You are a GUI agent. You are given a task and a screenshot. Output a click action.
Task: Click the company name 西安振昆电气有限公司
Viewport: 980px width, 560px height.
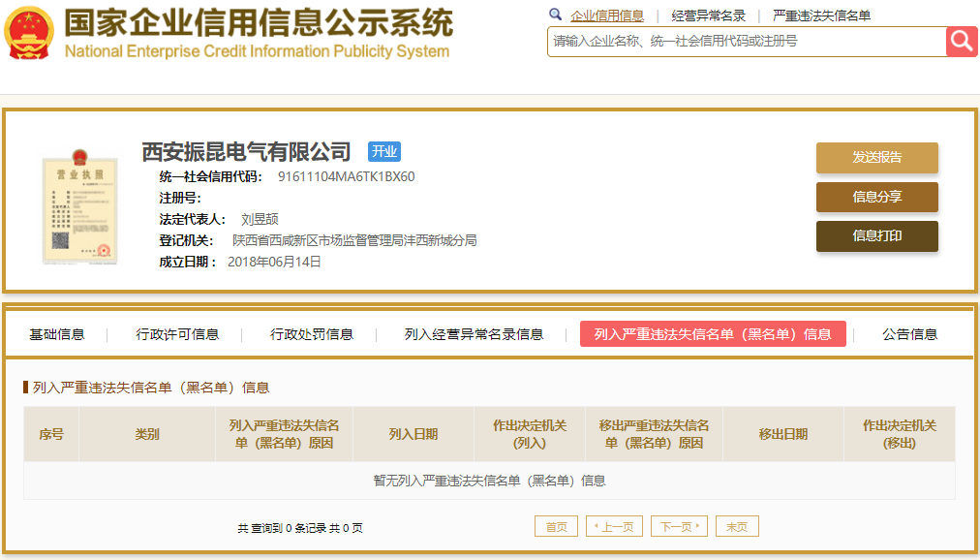[246, 151]
